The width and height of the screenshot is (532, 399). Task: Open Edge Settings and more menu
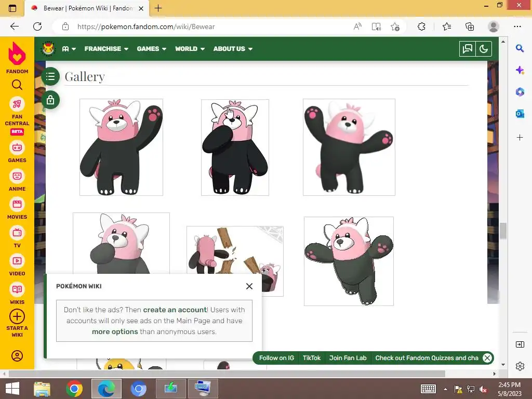click(x=517, y=26)
